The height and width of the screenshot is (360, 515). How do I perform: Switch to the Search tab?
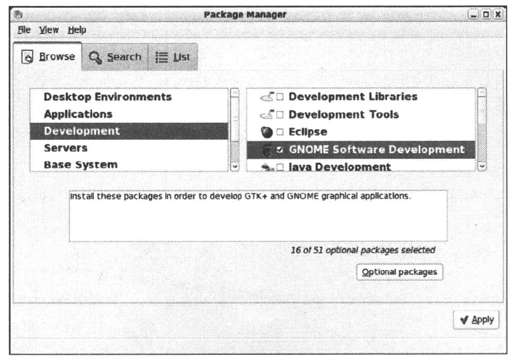pyautogui.click(x=115, y=57)
